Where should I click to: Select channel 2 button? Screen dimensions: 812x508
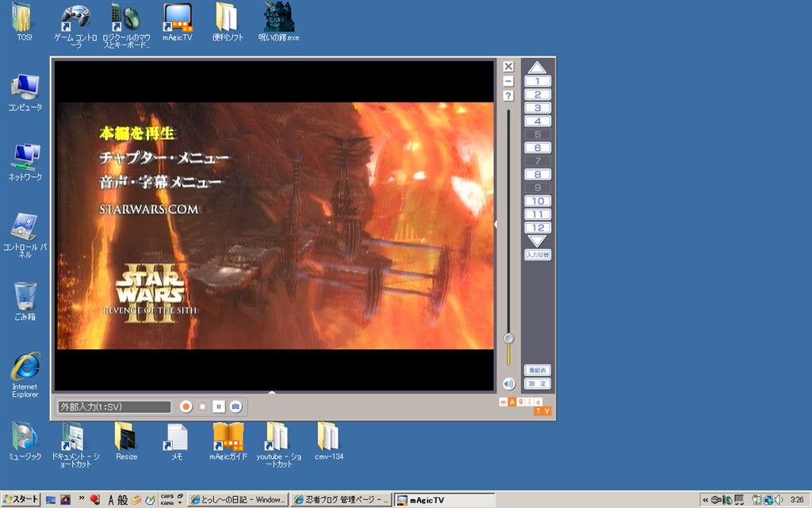(538, 94)
